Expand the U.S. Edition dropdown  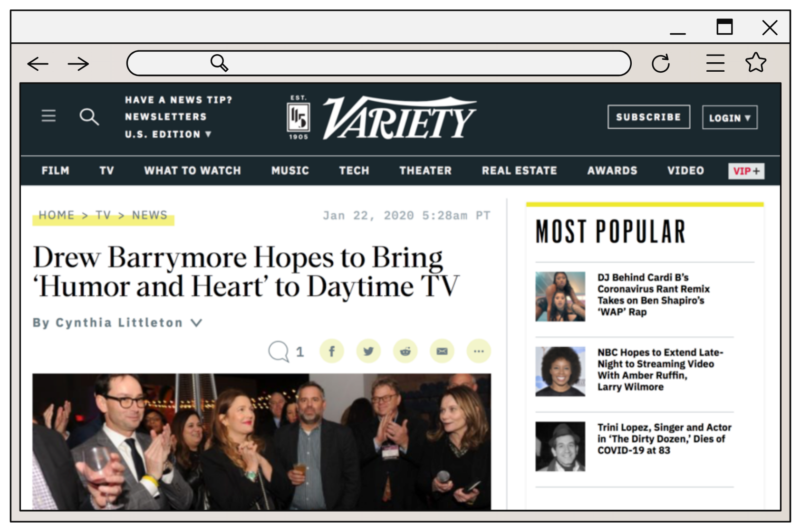click(x=168, y=134)
